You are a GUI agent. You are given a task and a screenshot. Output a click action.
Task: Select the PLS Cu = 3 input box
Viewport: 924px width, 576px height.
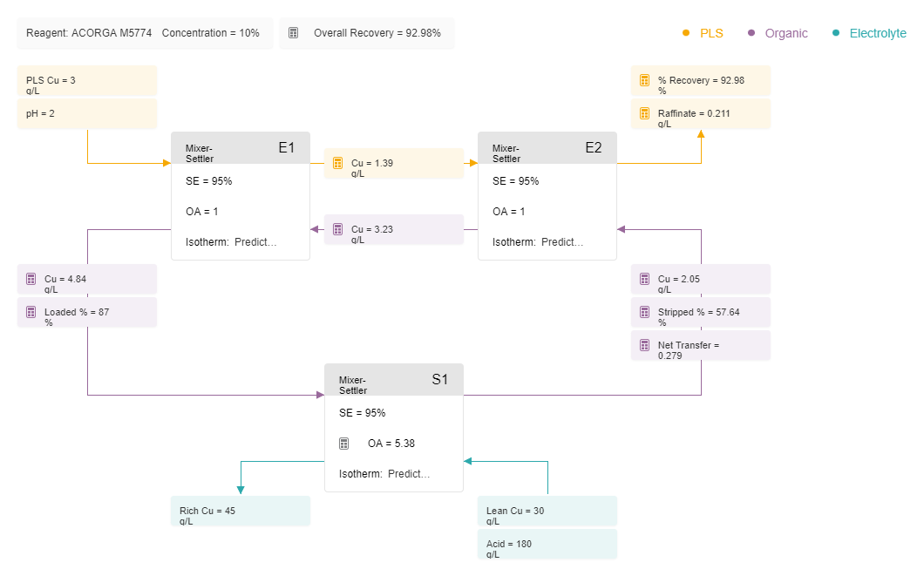tap(87, 81)
